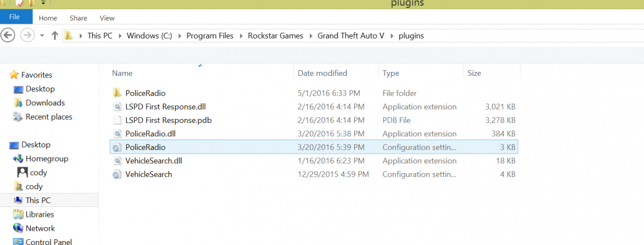Open the View ribbon tab

(107, 18)
